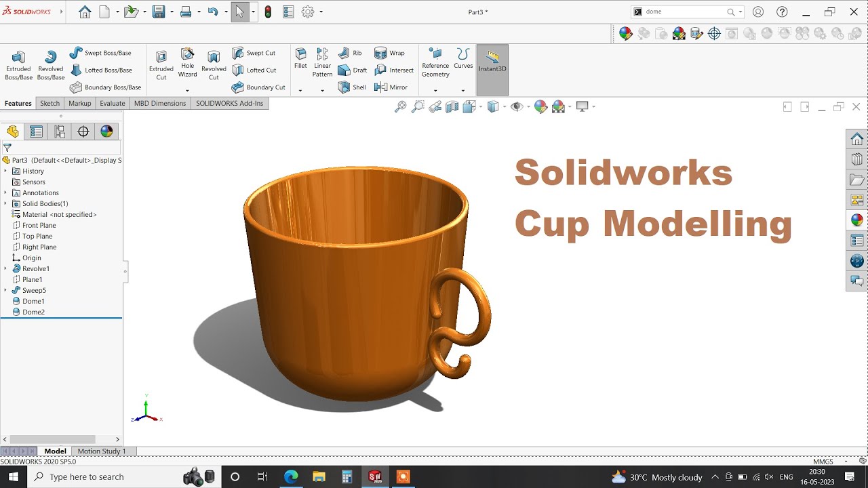The height and width of the screenshot is (488, 868).
Task: Open the Motion Study 1 tab
Action: [x=102, y=451]
